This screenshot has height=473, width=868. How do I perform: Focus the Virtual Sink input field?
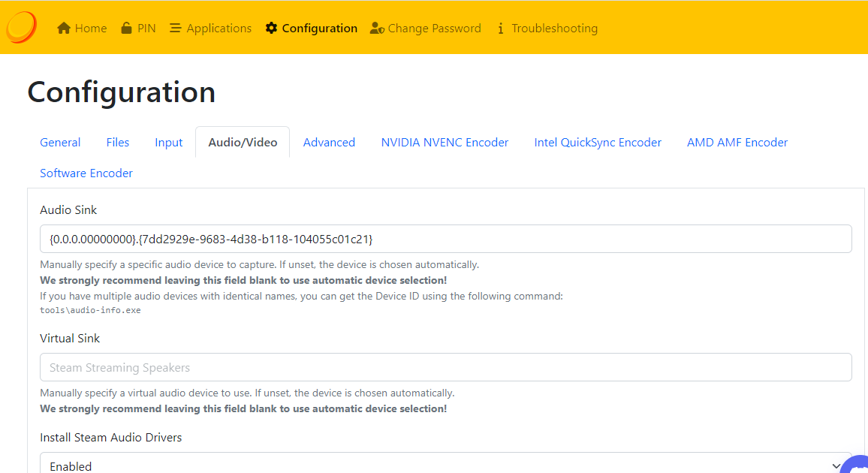click(445, 367)
